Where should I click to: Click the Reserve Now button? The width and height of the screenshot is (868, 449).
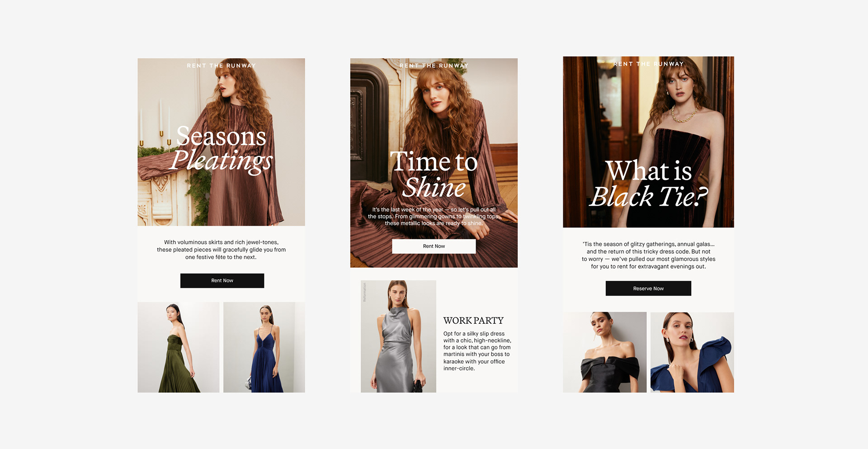(x=648, y=288)
